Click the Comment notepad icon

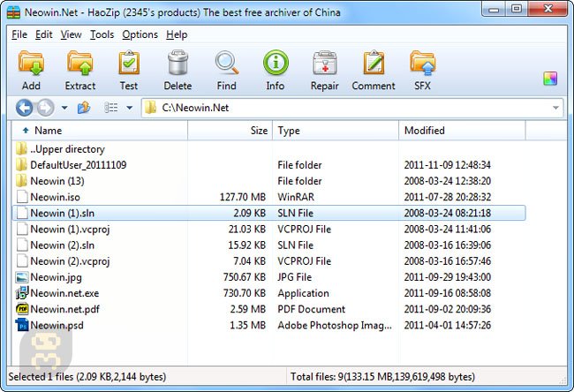(374, 63)
